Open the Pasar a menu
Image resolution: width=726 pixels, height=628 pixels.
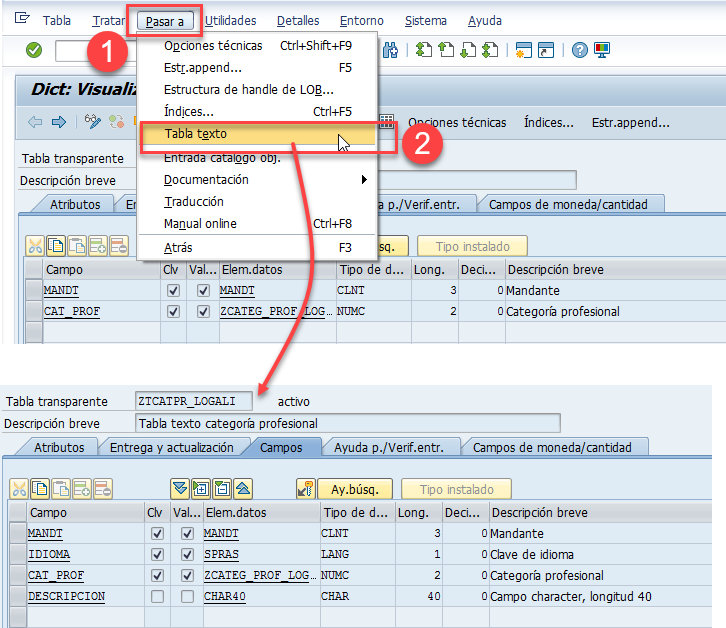(x=165, y=21)
